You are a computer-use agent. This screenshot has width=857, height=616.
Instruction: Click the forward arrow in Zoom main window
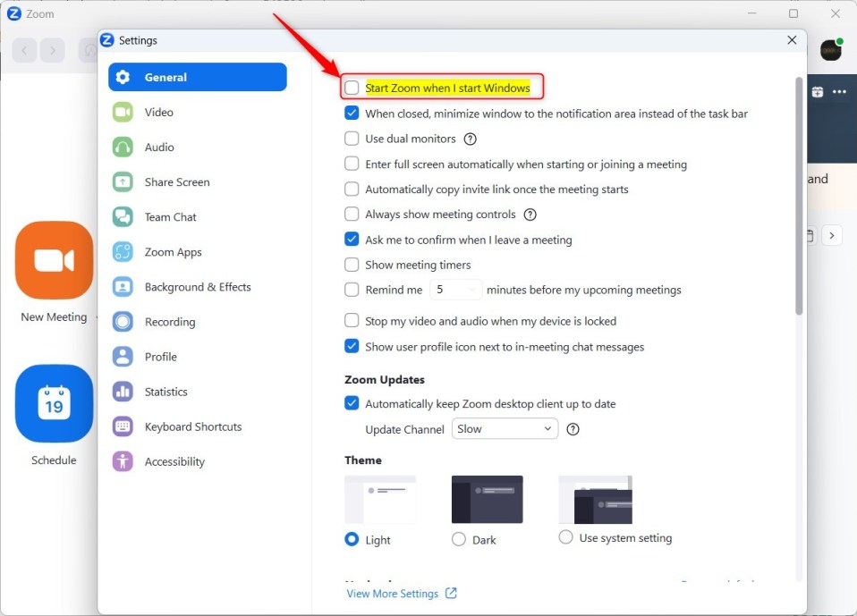[53, 51]
